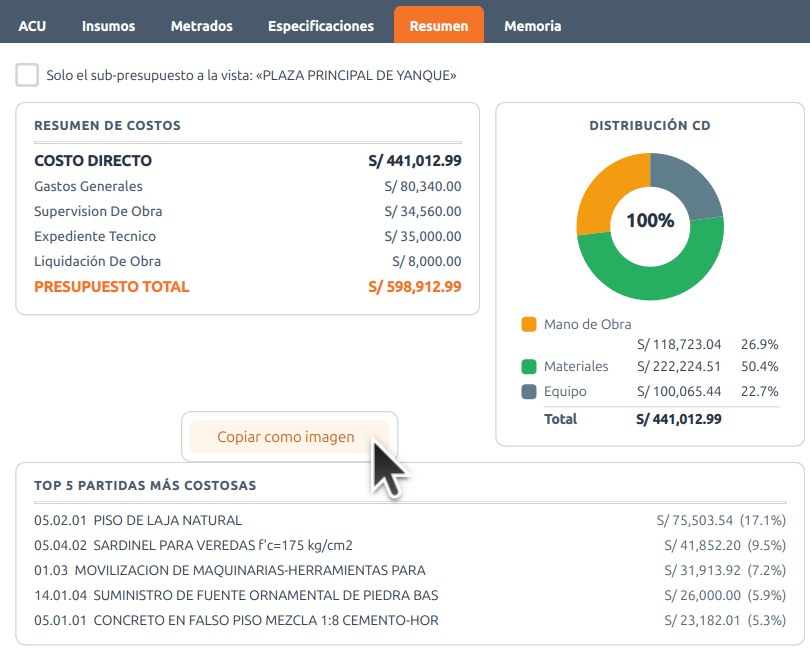The width and height of the screenshot is (810, 655).
Task: Select the Resumen tab
Action: (439, 24)
